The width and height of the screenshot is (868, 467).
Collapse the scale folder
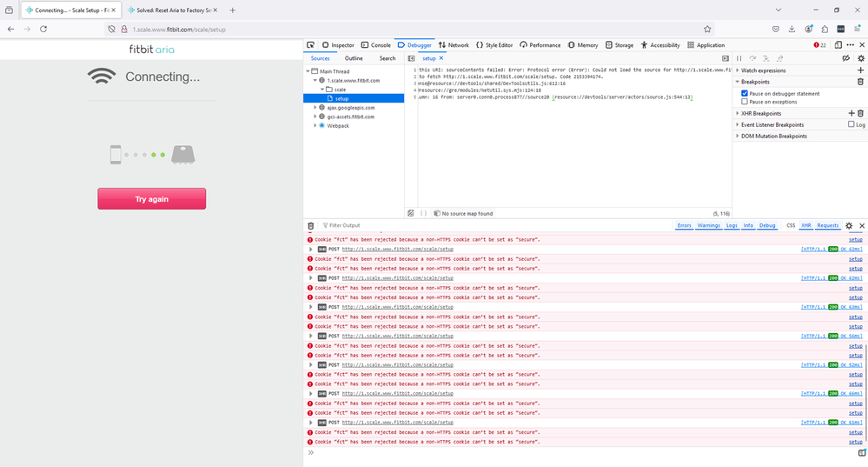[322, 90]
